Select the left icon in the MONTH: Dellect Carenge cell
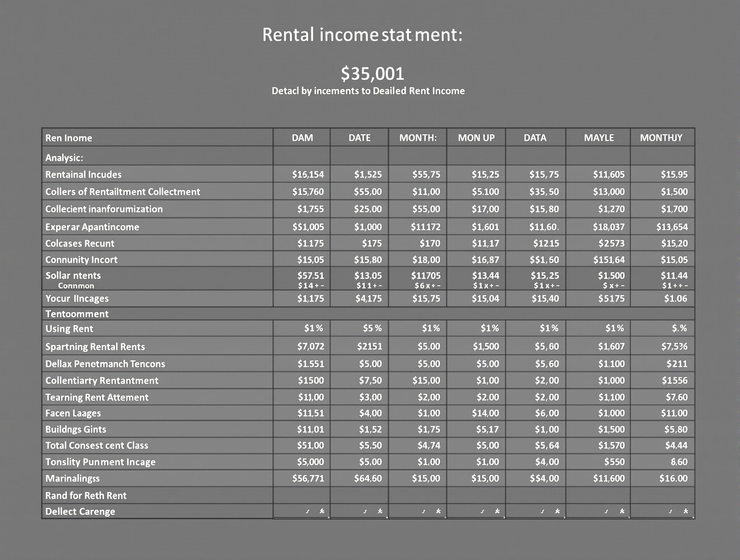This screenshot has width=740, height=560. (423, 511)
